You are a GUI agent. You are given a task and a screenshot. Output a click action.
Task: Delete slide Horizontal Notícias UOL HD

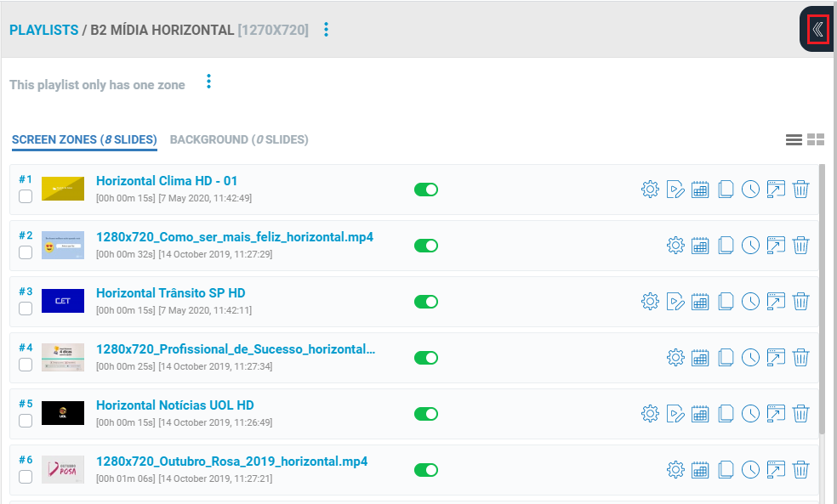800,413
